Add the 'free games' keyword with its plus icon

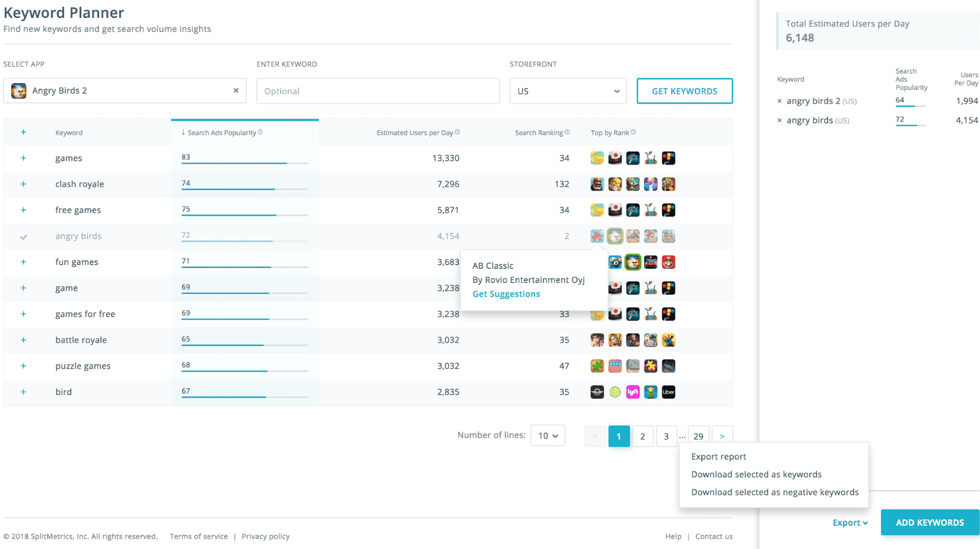[x=23, y=210]
